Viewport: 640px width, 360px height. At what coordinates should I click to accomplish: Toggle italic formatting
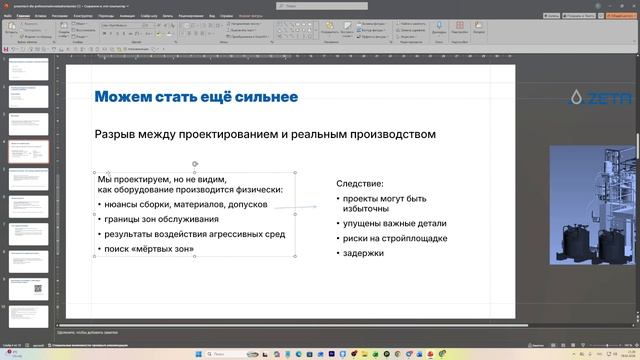coord(111,33)
